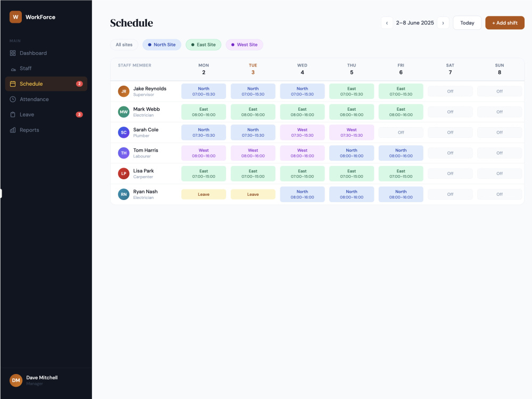Open Tom Harris Monday West shift

point(204,153)
